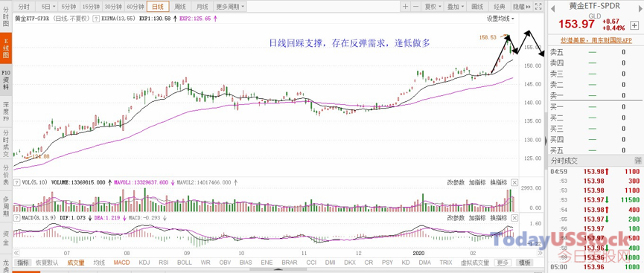Click 换指标 in MACD panel
This screenshot has width=644, height=273.
(499, 217)
